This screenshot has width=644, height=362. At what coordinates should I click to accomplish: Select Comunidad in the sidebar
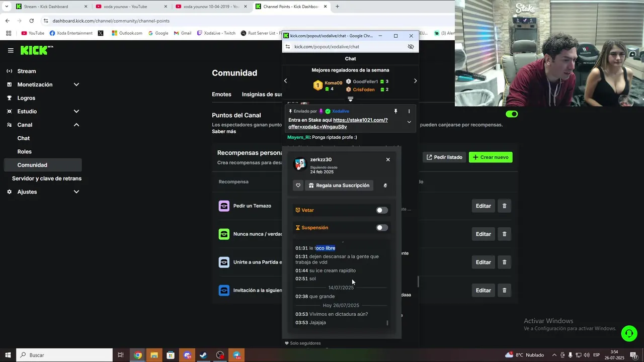(x=43, y=165)
